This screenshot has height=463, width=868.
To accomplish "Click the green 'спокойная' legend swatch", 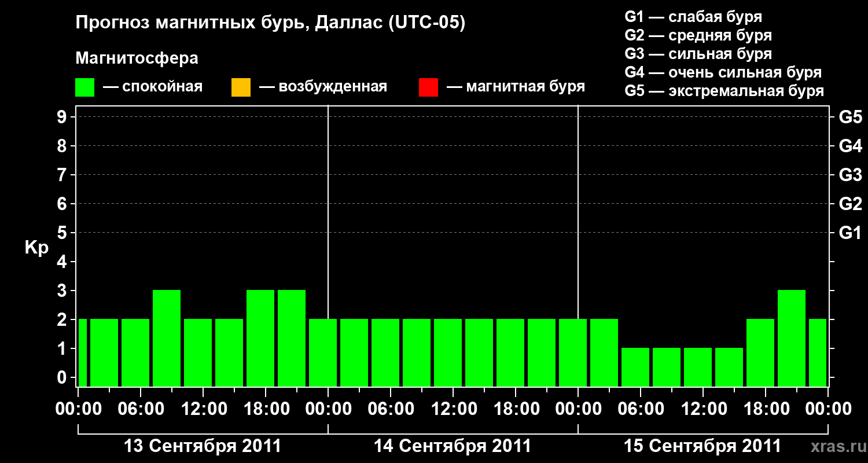I will pos(85,87).
